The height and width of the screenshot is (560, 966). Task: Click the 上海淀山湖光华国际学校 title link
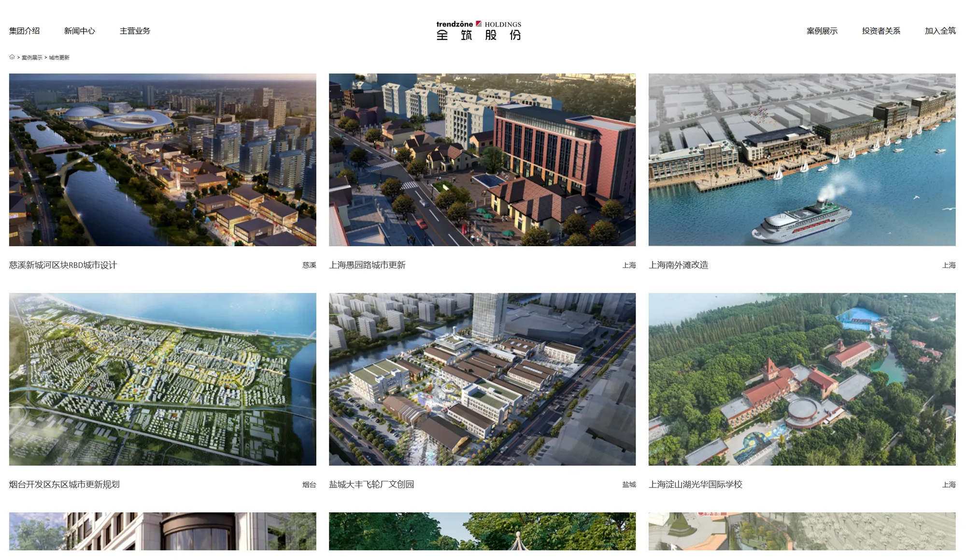pos(696,484)
